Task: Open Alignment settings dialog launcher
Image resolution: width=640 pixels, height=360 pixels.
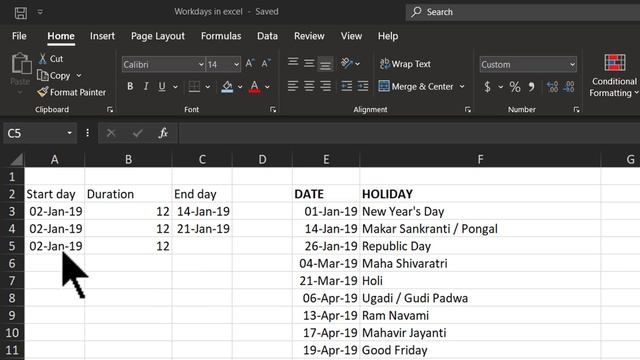Action: point(468,109)
